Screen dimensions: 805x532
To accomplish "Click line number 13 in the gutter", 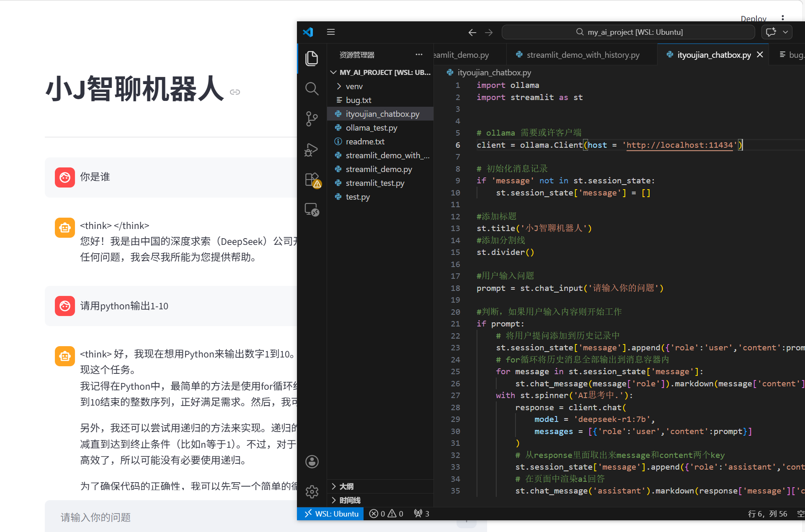I will tap(456, 229).
